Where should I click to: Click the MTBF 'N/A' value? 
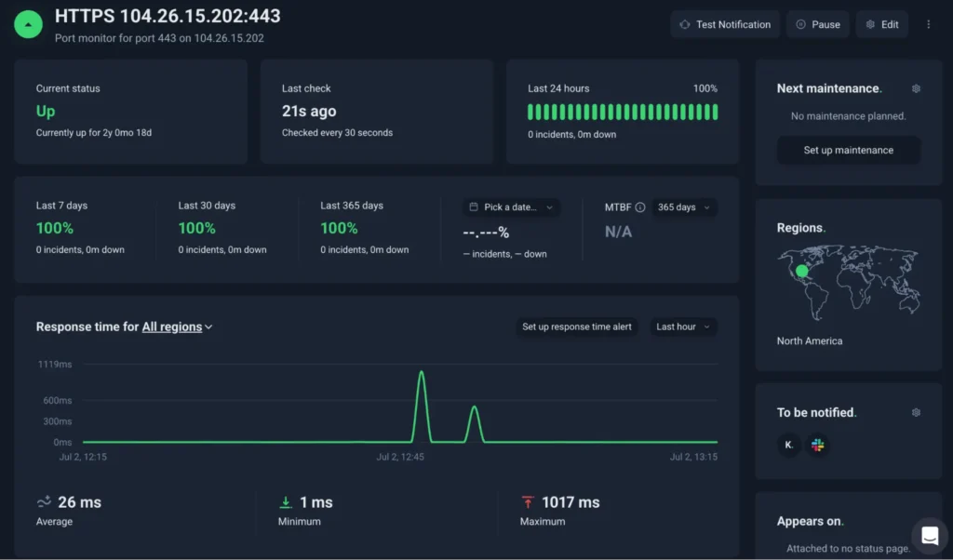coord(618,232)
